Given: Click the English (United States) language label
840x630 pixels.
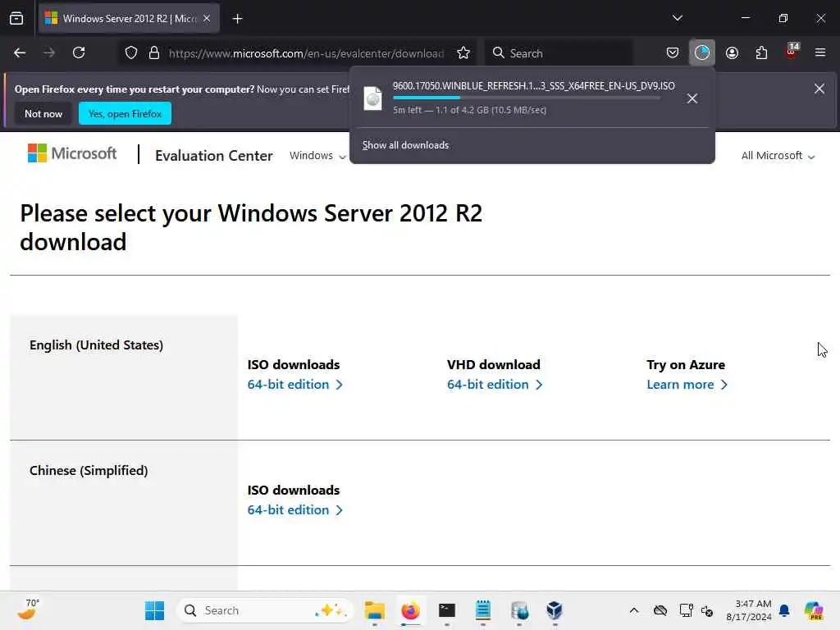Looking at the screenshot, I should click(97, 345).
